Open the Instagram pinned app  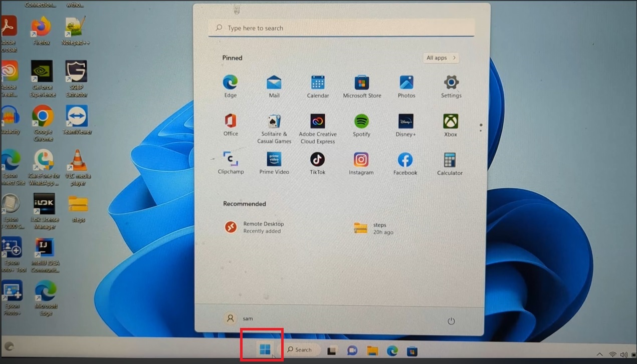click(x=361, y=164)
